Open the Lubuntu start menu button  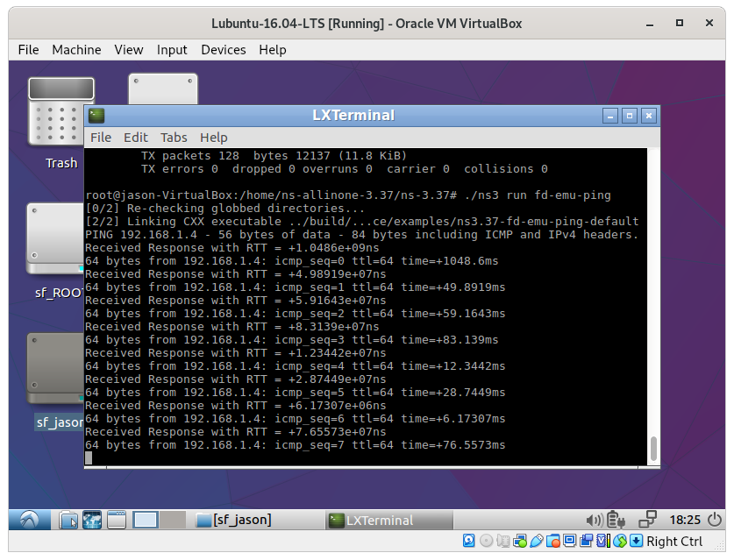pos(30,520)
